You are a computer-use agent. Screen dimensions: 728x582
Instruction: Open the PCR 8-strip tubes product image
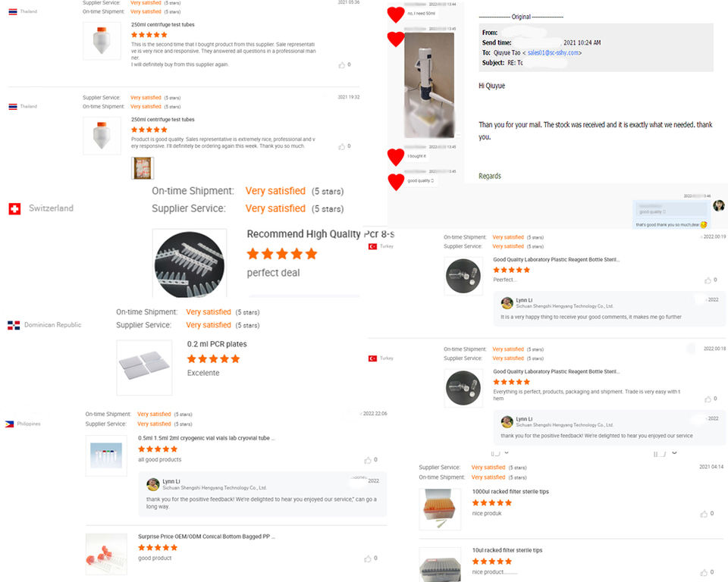[x=190, y=264]
